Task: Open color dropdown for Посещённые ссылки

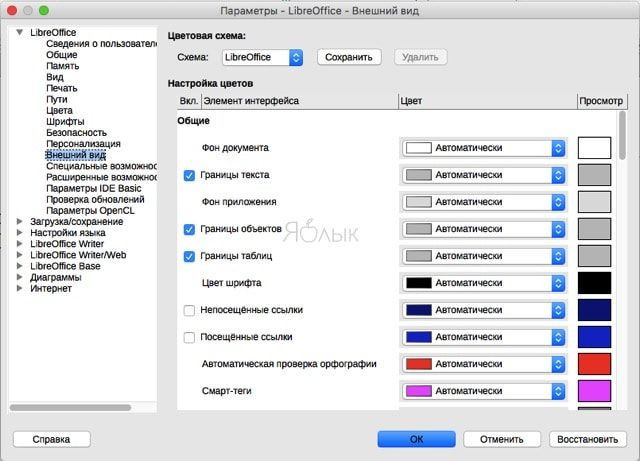Action: (484, 337)
